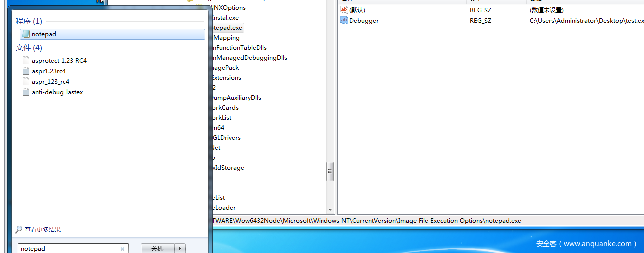Screen dimensions: 644x253
Task: Select the IdStorage registry key
Action: tap(228, 167)
